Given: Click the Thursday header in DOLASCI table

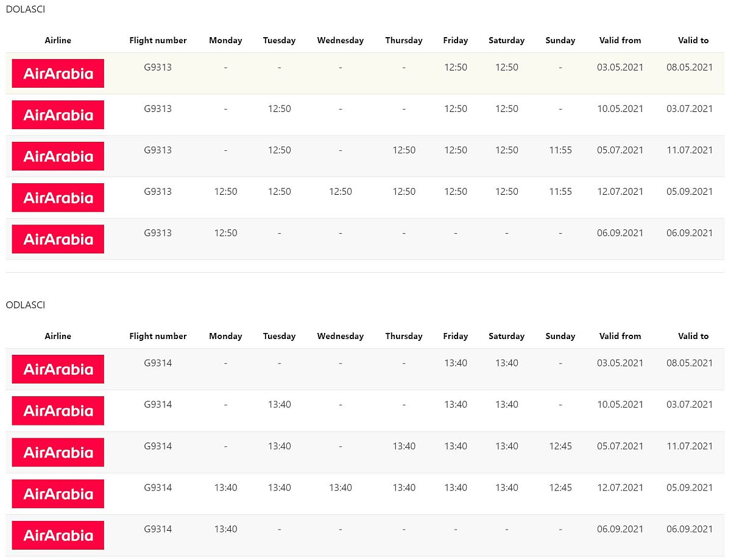Looking at the screenshot, I should (x=404, y=40).
